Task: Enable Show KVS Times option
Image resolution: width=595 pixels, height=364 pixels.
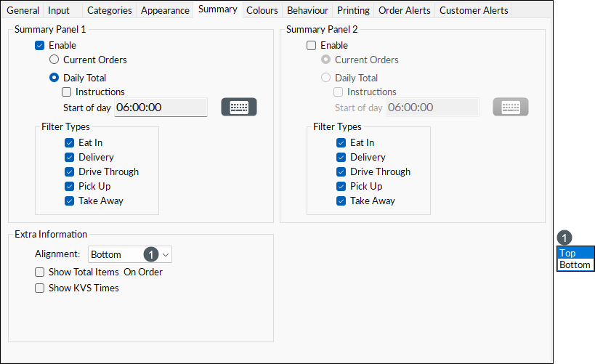Action: point(39,288)
